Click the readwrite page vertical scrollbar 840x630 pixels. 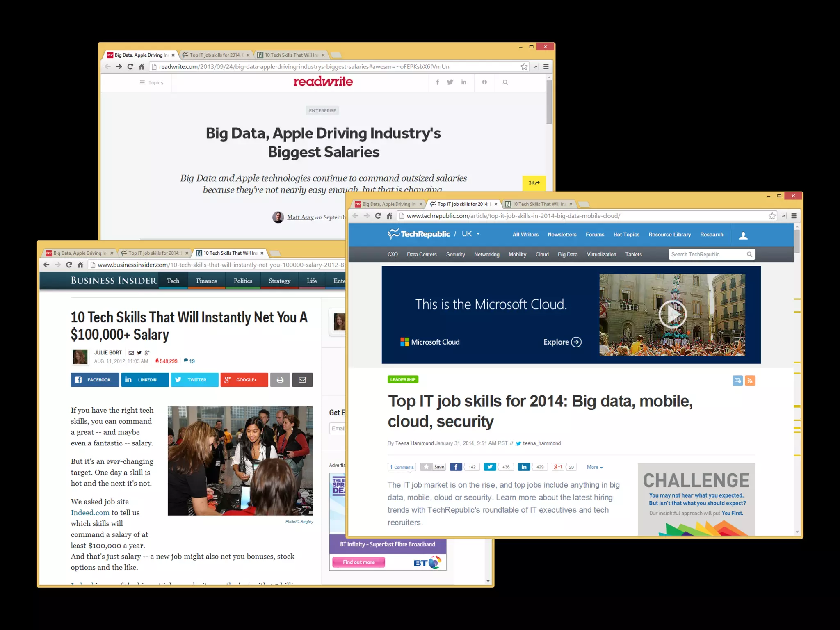pos(549,103)
